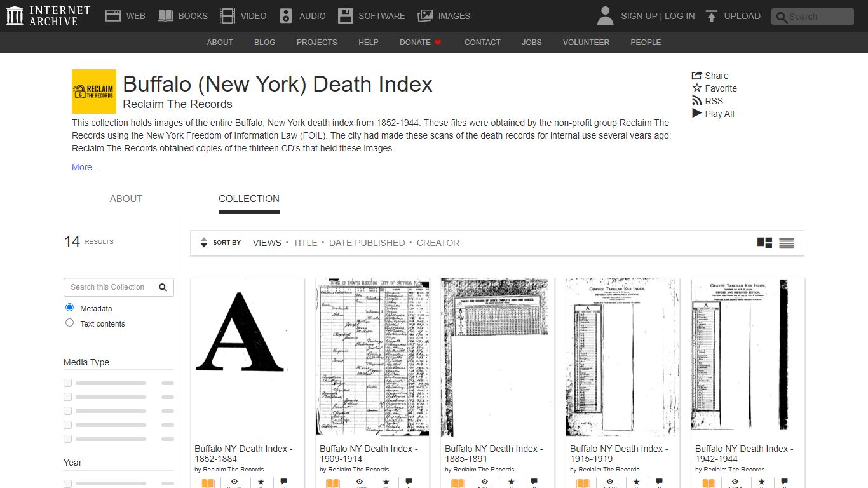Click the RSS feed icon
This screenshot has height=488, width=868.
click(x=697, y=101)
